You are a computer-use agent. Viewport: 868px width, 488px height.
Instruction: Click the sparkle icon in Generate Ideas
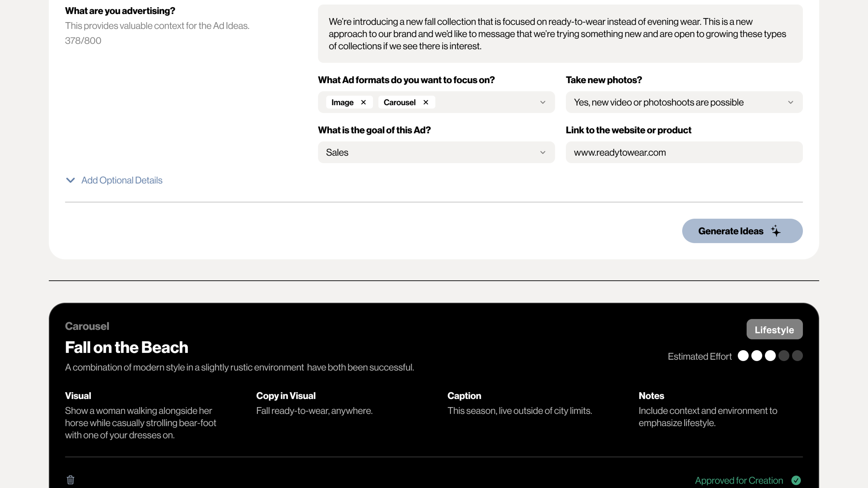tap(775, 231)
